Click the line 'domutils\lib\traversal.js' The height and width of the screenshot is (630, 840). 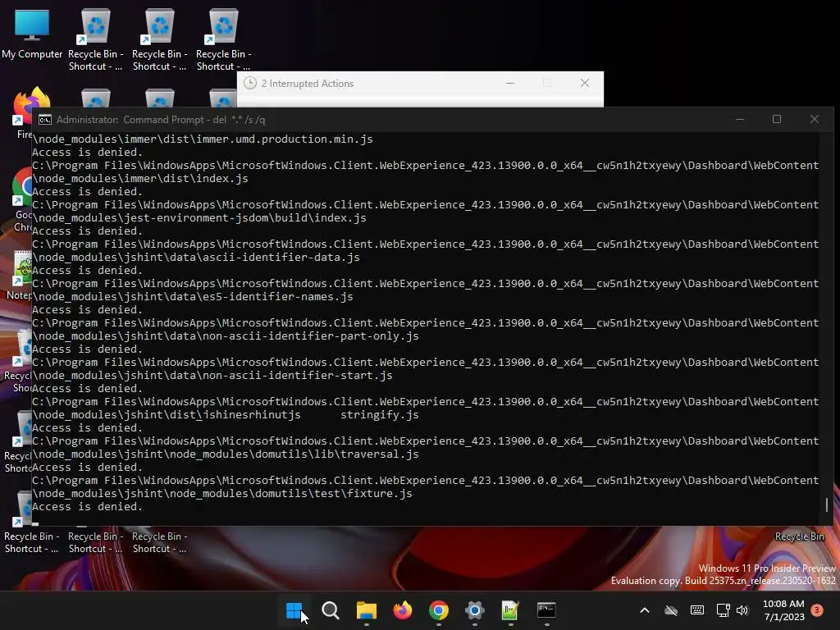[x=226, y=454]
